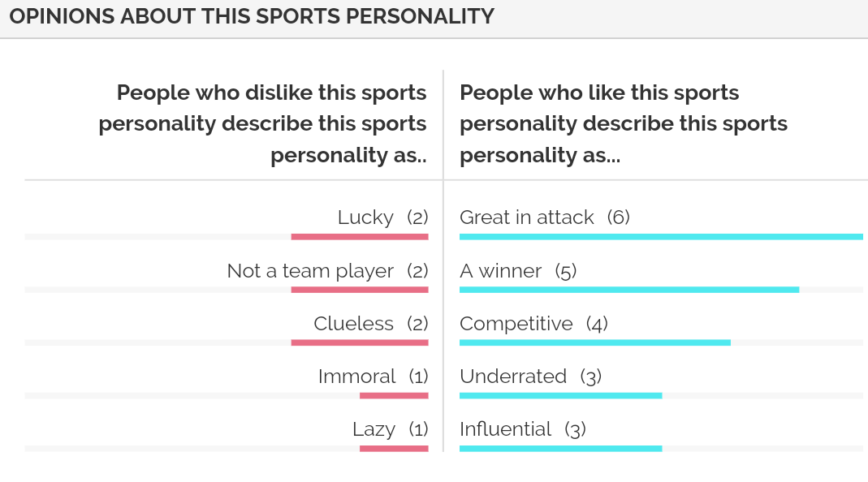The height and width of the screenshot is (482, 868).
Task: Click the cyan 'Great in attack' bar
Action: (661, 237)
